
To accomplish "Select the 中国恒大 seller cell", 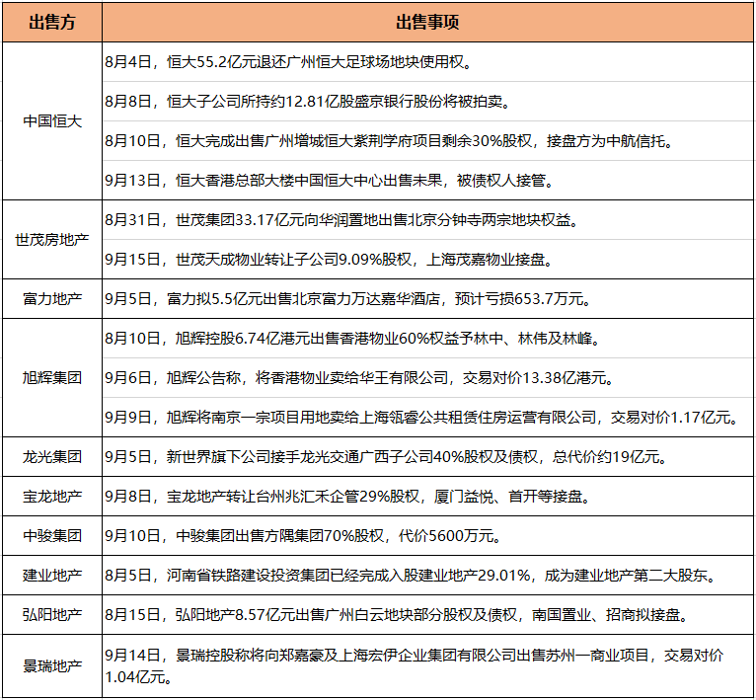I will [51, 121].
